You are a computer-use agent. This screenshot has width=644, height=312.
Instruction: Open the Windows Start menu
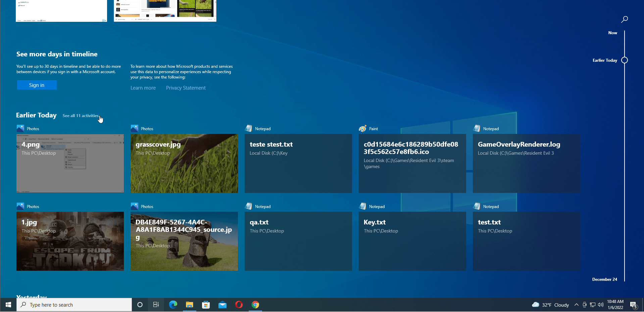(8, 305)
